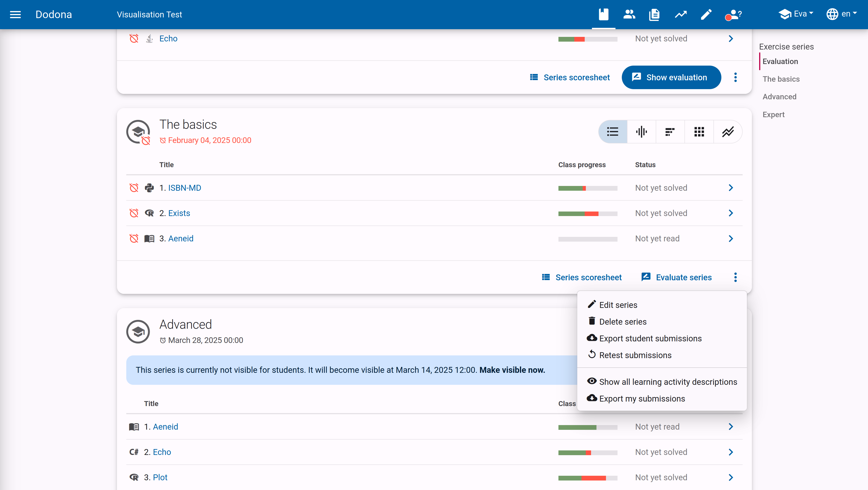
Task: Click The basics series graduation cap icon
Action: tap(138, 132)
